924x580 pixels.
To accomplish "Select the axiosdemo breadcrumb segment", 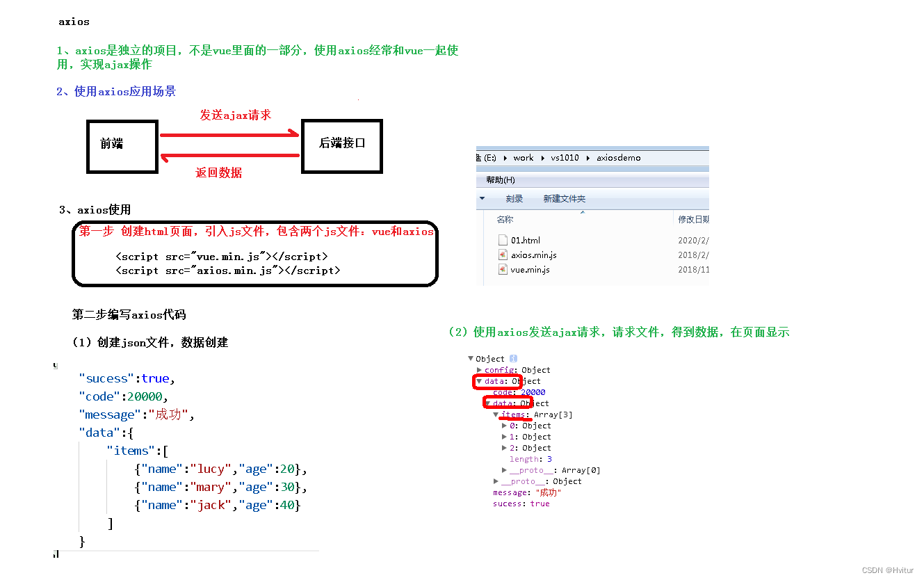I will pyautogui.click(x=619, y=158).
